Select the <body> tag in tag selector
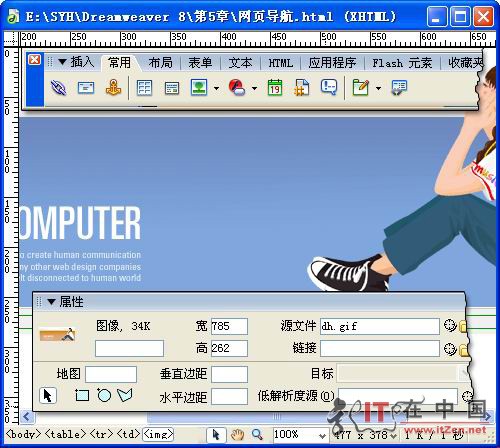Image resolution: width=500 pixels, height=448 pixels. click(x=23, y=434)
